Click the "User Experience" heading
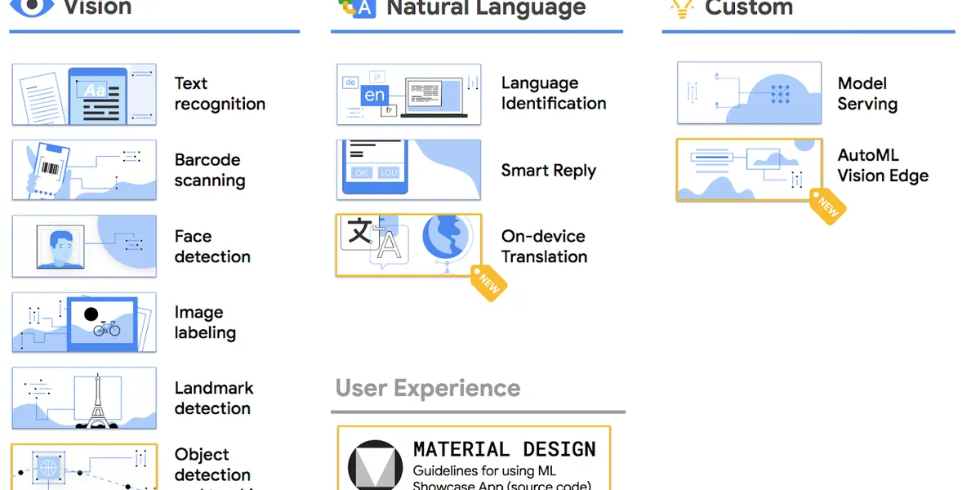This screenshot has width=980, height=490. (x=428, y=388)
